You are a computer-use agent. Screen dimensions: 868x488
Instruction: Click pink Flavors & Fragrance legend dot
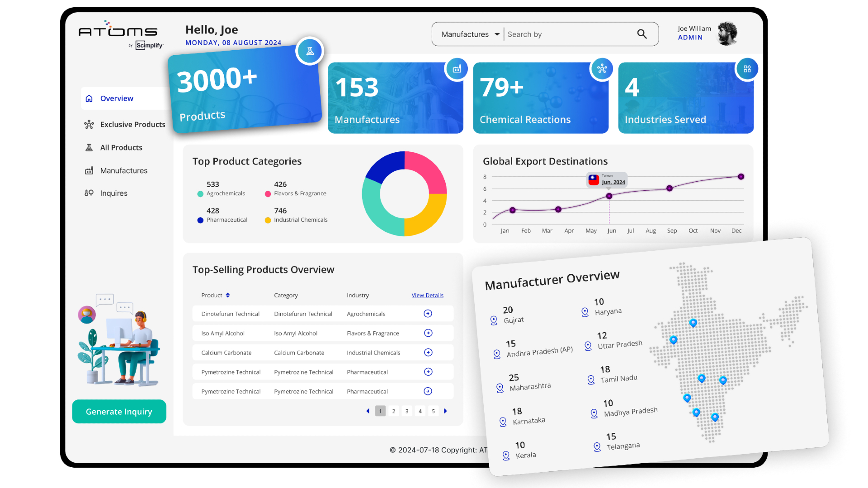(268, 194)
